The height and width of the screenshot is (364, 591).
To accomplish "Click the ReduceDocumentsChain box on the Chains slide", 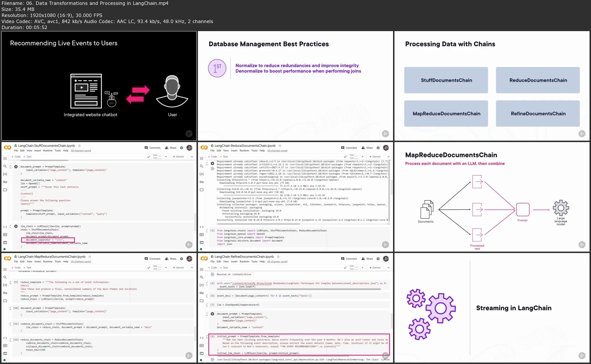I will click(538, 80).
